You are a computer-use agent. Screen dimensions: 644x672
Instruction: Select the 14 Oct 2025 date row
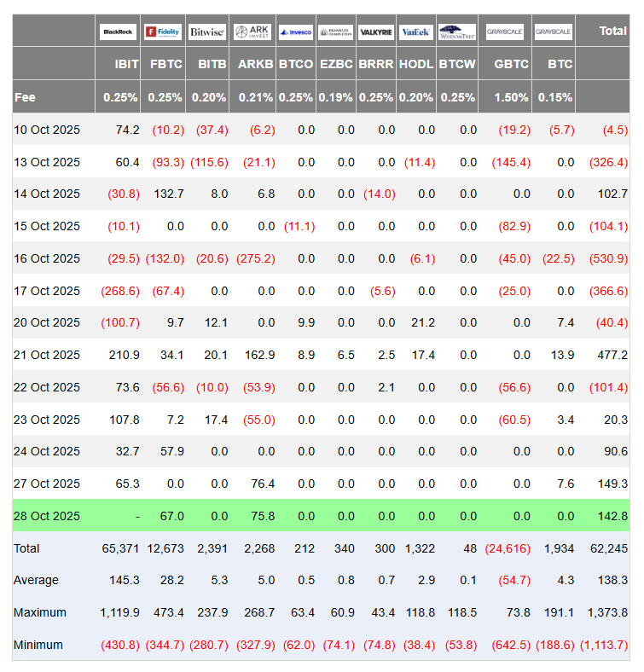click(321, 194)
